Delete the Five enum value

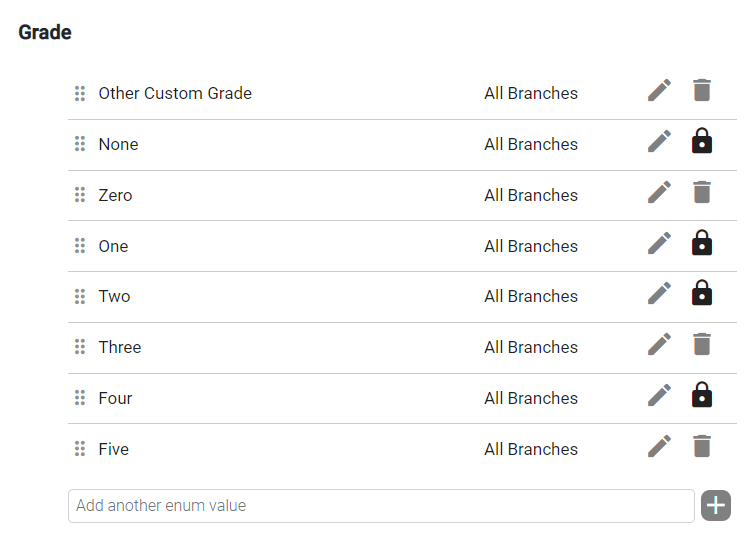[702, 446]
